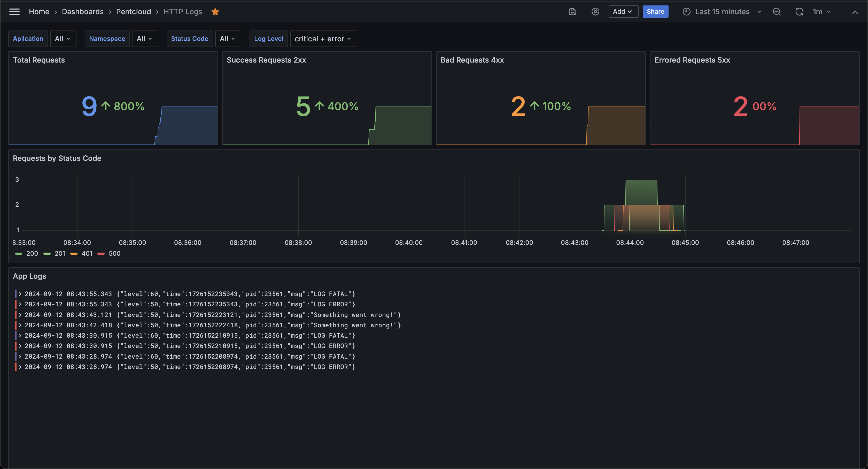Expand the first LOG FATAL log line
868x469 pixels.
coord(20,294)
